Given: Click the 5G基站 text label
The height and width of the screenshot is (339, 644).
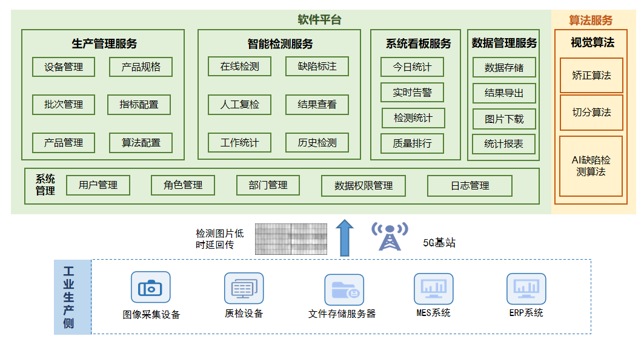Looking at the screenshot, I should 439,243.
